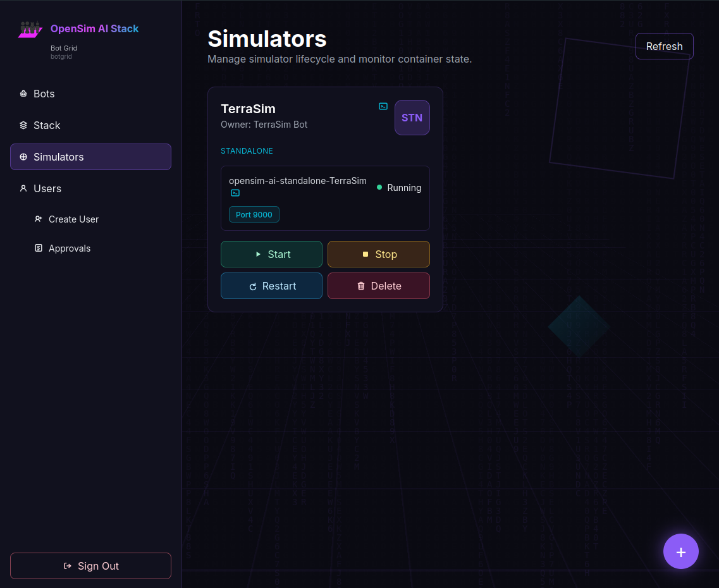This screenshot has width=719, height=588.
Task: Click Owner: TerraSim Bot text
Action: (264, 124)
